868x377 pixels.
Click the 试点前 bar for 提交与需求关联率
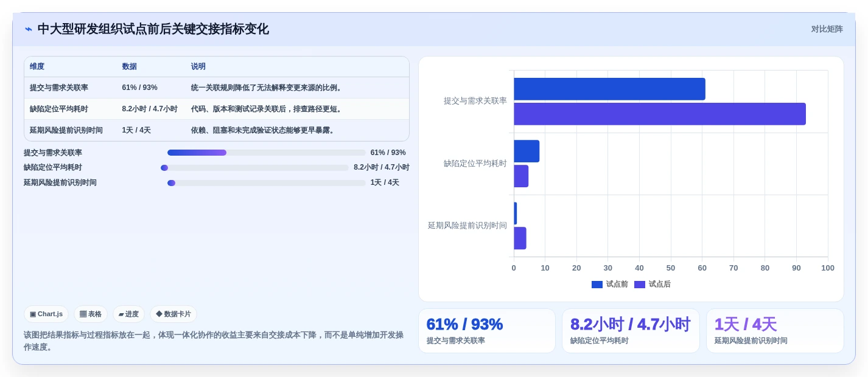click(609, 89)
